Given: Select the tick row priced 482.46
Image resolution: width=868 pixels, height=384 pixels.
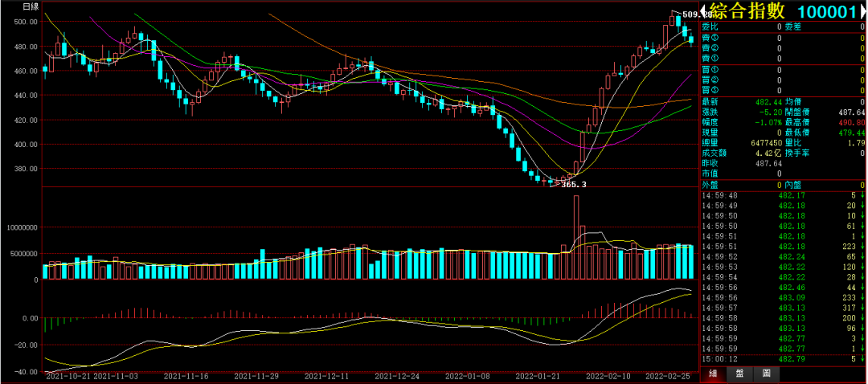Looking at the screenshot, I should [x=783, y=288].
